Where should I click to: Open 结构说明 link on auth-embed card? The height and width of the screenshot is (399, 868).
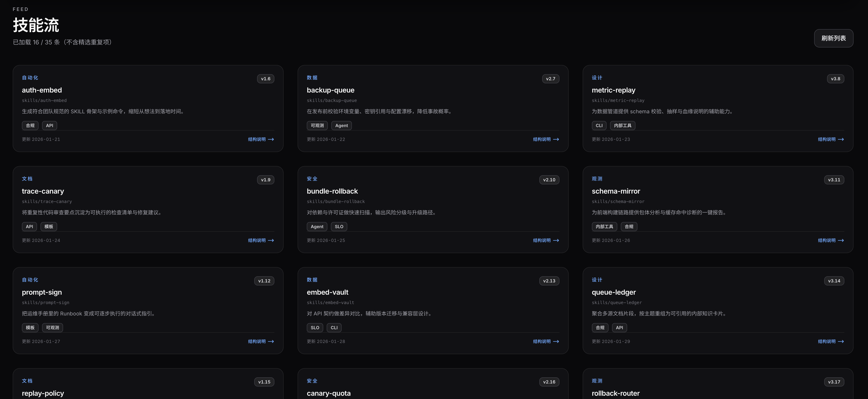click(261, 139)
